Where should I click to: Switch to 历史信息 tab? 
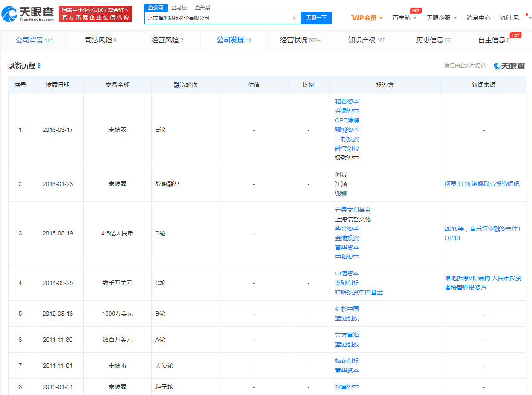coord(433,40)
